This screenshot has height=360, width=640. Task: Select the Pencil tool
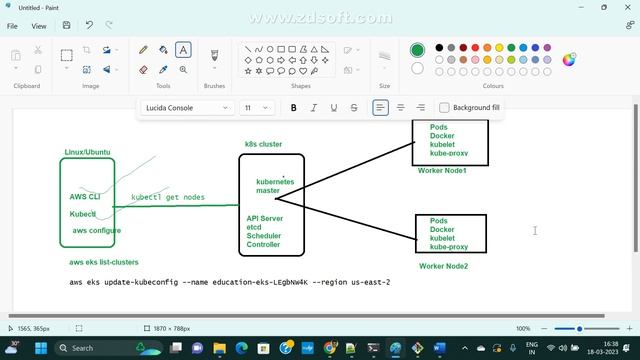(x=143, y=50)
